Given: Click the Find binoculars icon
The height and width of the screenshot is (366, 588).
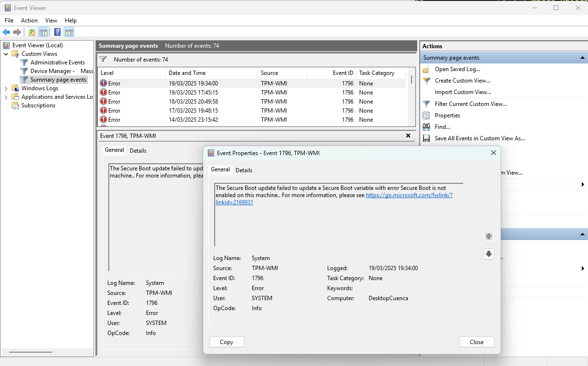Looking at the screenshot, I should click(x=426, y=127).
